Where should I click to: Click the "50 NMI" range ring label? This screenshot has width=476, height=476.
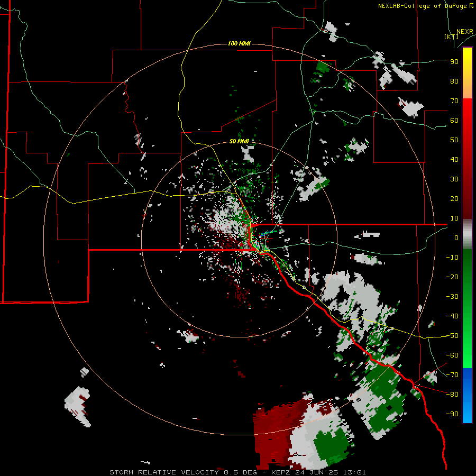[x=239, y=141]
